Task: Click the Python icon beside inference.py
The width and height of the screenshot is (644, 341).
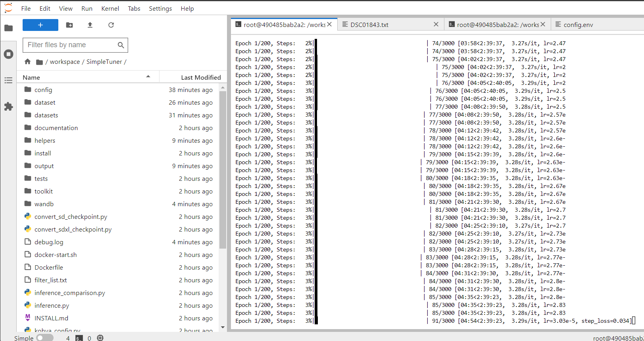Action: pos(27,305)
